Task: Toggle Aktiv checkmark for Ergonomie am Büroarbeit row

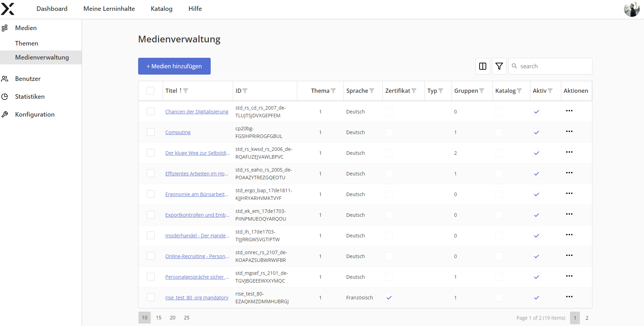Action: [x=536, y=194]
